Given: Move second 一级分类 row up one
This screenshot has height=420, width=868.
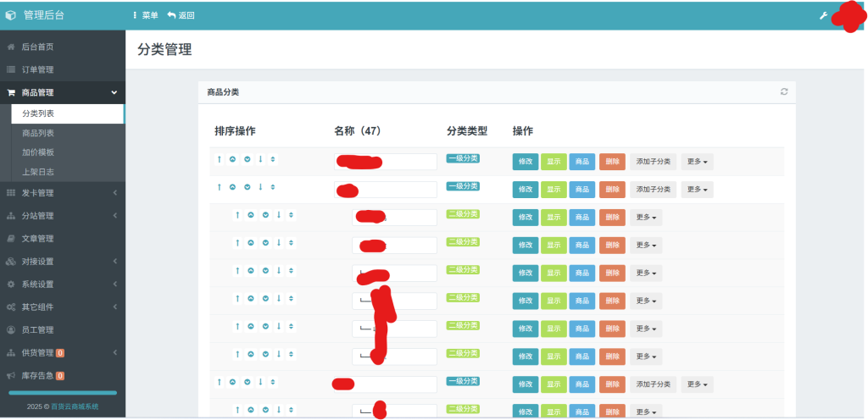Looking at the screenshot, I should click(232, 187).
